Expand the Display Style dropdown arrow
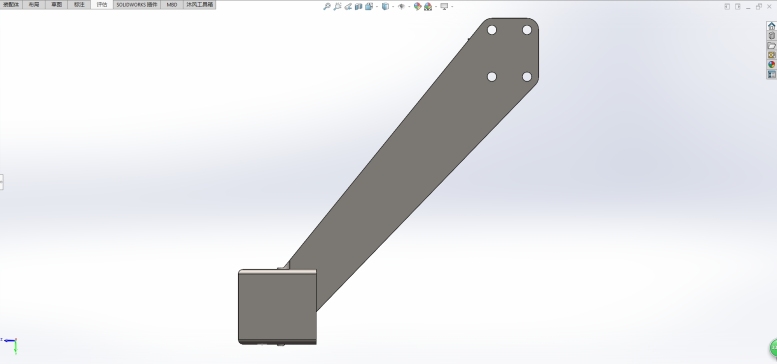This screenshot has height=364, width=777. [x=393, y=6]
